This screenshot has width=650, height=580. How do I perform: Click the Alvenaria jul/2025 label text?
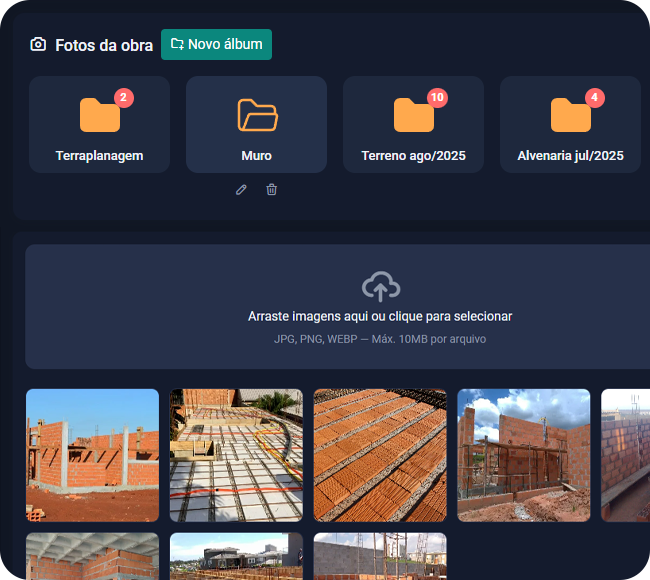coord(570,156)
